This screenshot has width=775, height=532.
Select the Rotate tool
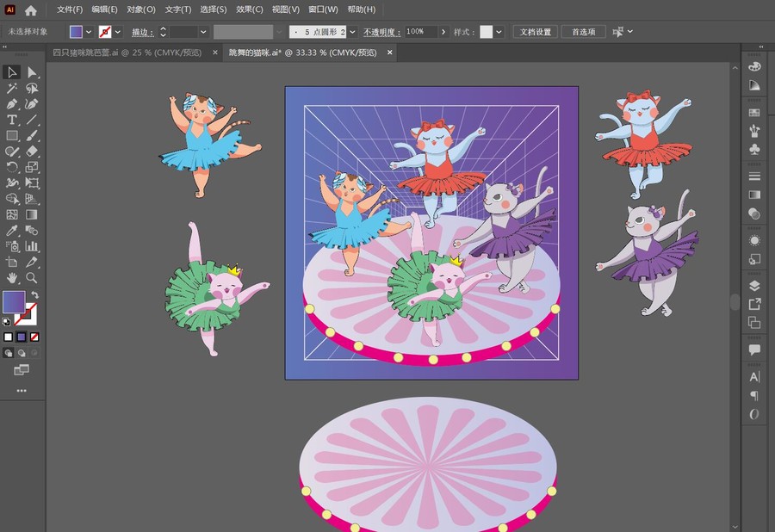tap(12, 168)
